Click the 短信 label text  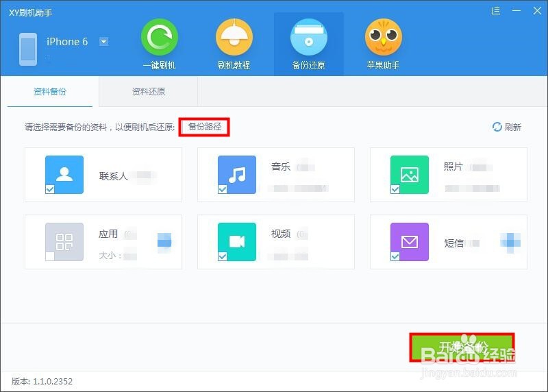[x=453, y=243]
